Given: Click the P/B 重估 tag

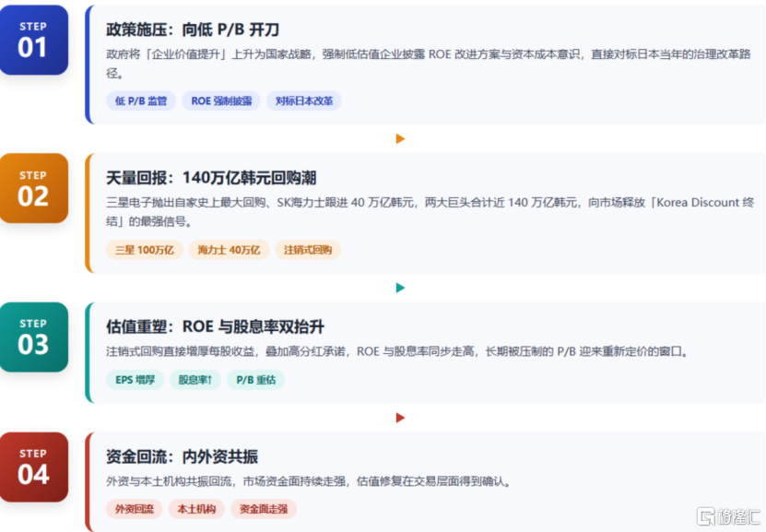Looking at the screenshot, I should 256,380.
